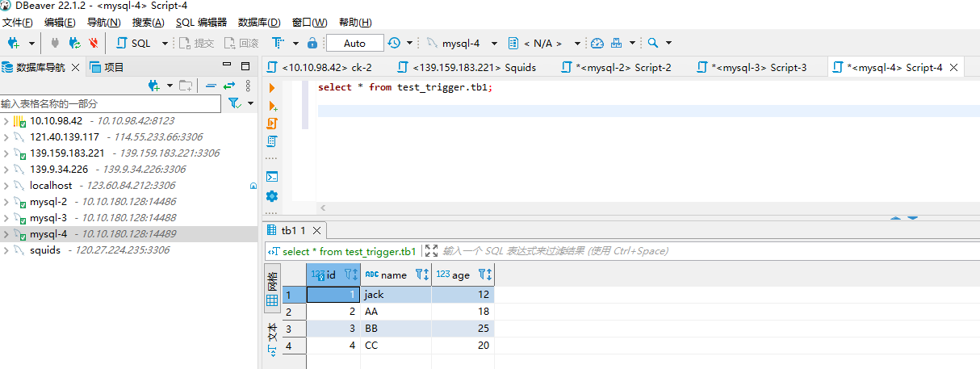
Task: Open the transaction log dropdown arrow
Action: click(409, 43)
